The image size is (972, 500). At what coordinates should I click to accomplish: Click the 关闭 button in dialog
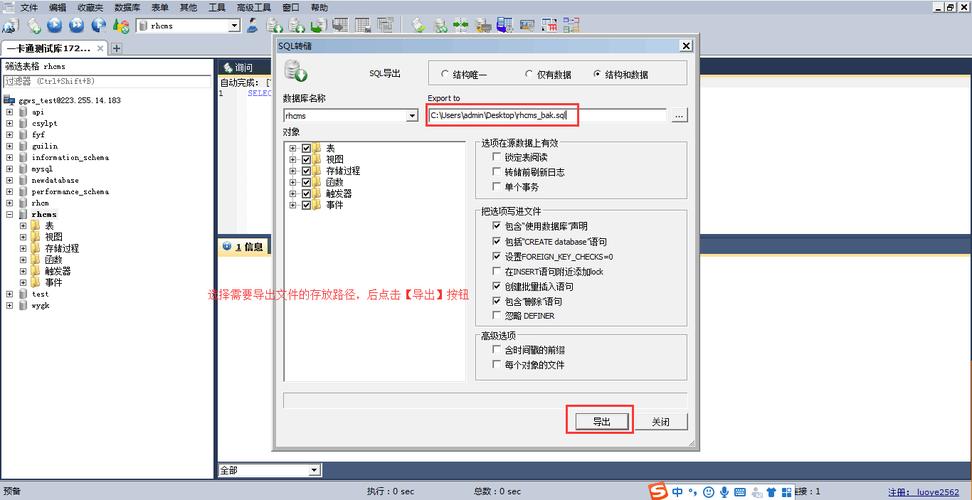pyautogui.click(x=660, y=422)
